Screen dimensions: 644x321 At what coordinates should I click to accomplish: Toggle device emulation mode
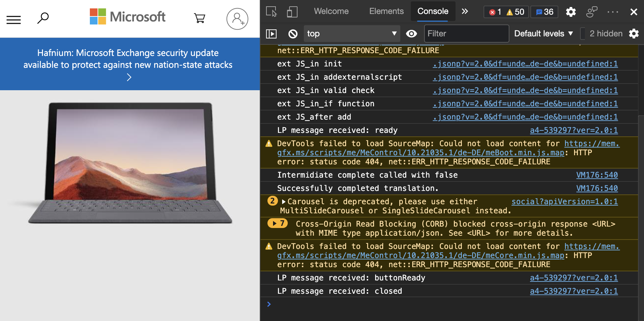click(292, 12)
